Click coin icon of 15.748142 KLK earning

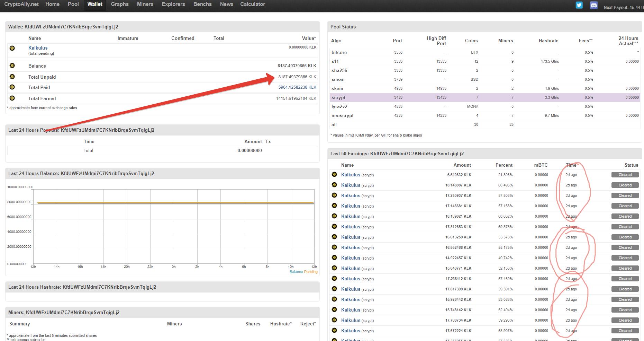(334, 309)
